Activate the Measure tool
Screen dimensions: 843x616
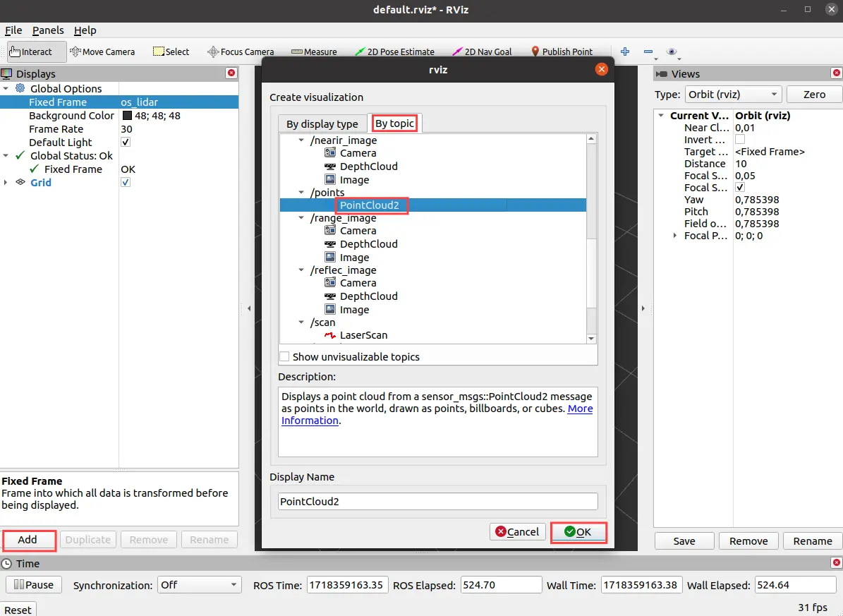pyautogui.click(x=314, y=52)
